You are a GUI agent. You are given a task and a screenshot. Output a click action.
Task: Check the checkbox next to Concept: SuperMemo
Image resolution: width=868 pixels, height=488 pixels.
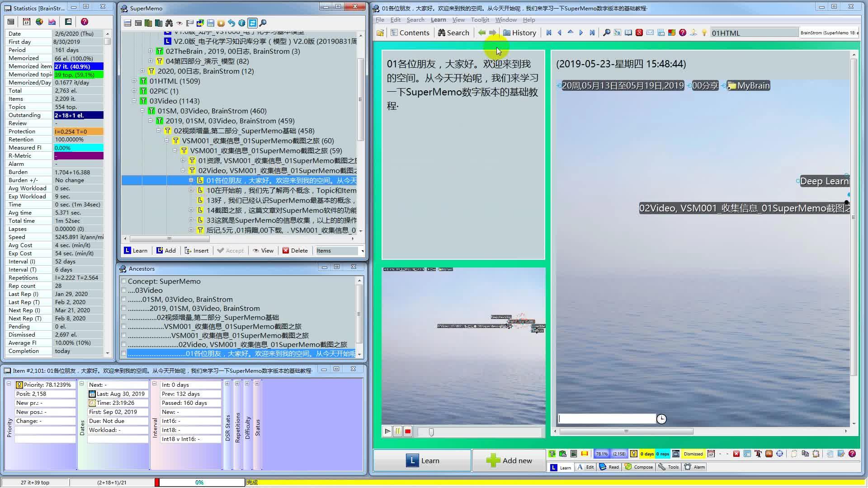click(x=123, y=281)
